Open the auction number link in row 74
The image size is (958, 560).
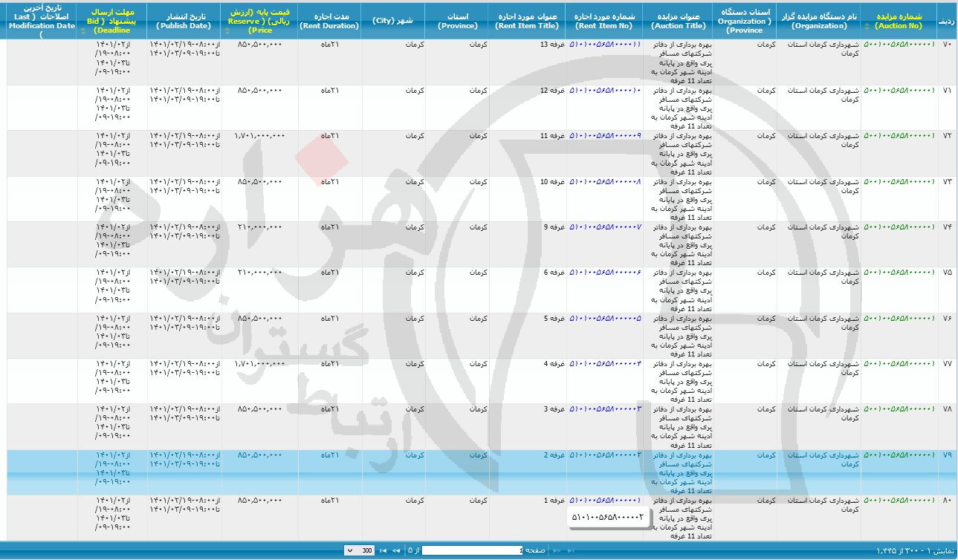click(899, 227)
